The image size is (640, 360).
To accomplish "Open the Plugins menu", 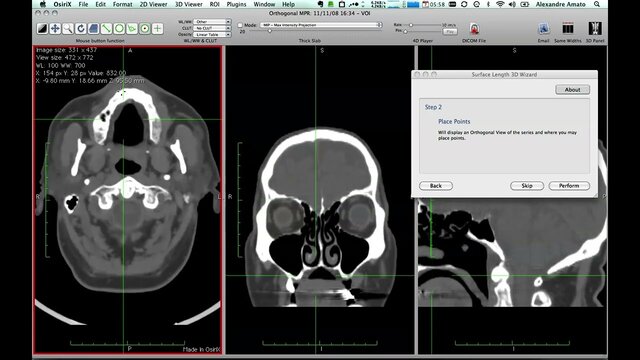I will click(236, 4).
